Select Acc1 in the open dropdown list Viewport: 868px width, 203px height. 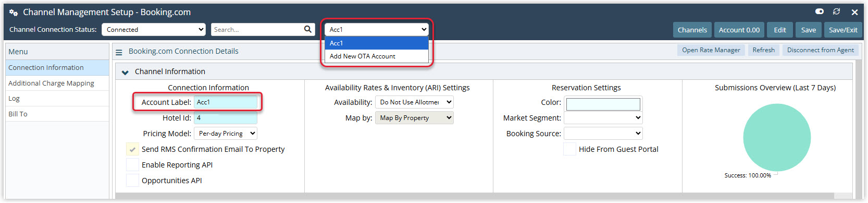pyautogui.click(x=377, y=43)
